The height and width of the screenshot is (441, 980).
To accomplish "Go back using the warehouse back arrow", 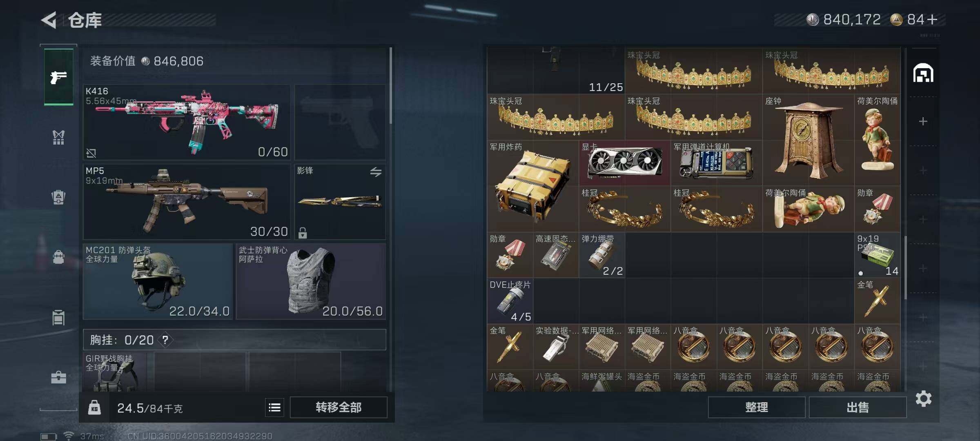I will 49,20.
